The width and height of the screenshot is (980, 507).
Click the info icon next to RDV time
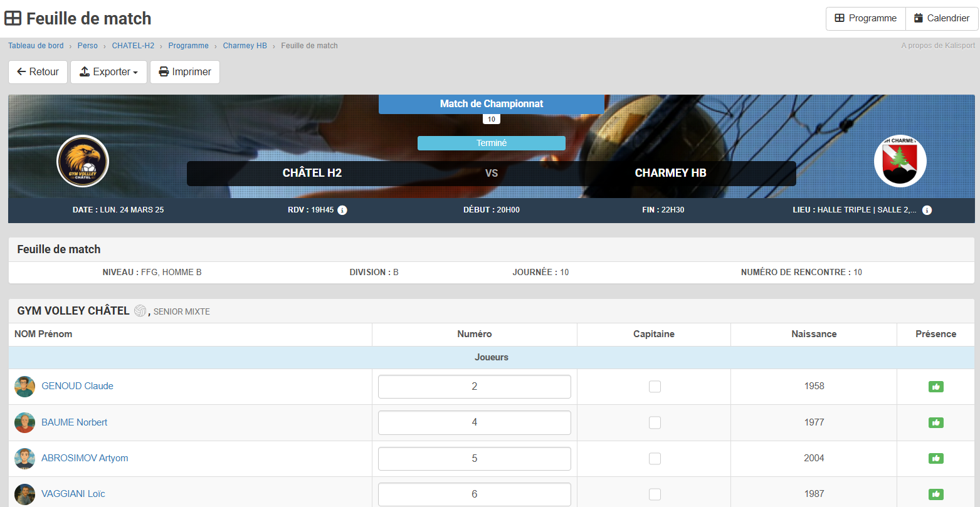342,210
